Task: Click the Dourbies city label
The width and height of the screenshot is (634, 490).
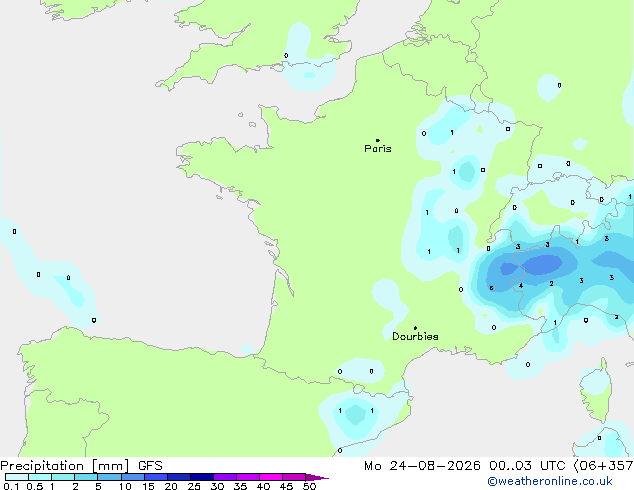Action: tap(415, 336)
